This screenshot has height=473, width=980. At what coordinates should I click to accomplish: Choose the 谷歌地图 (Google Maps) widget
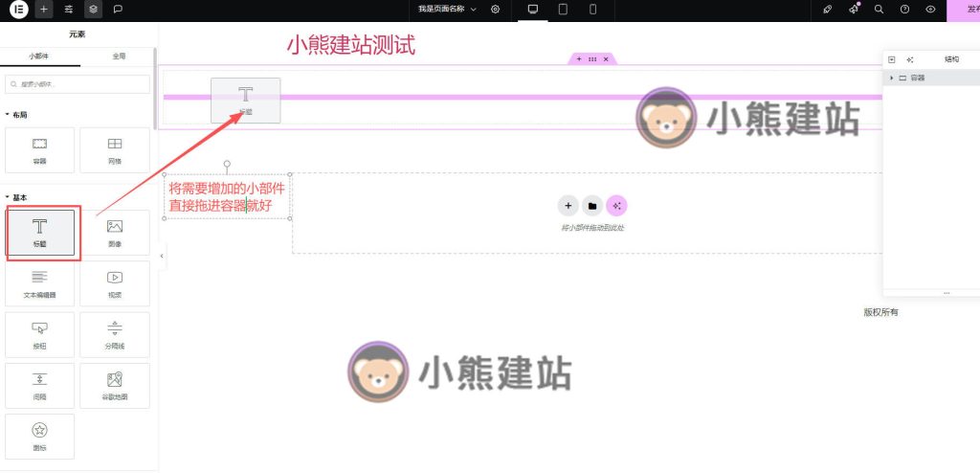pos(115,385)
